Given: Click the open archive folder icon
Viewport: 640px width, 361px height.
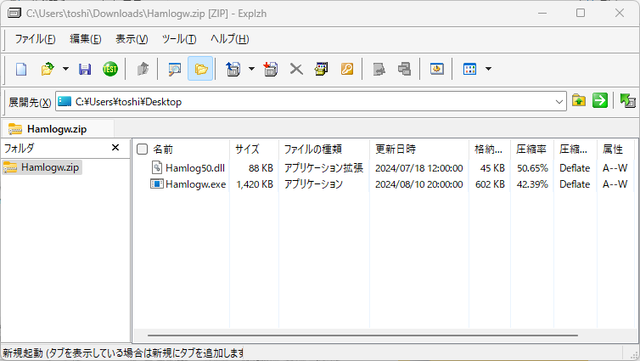Looking at the screenshot, I should pyautogui.click(x=47, y=69).
